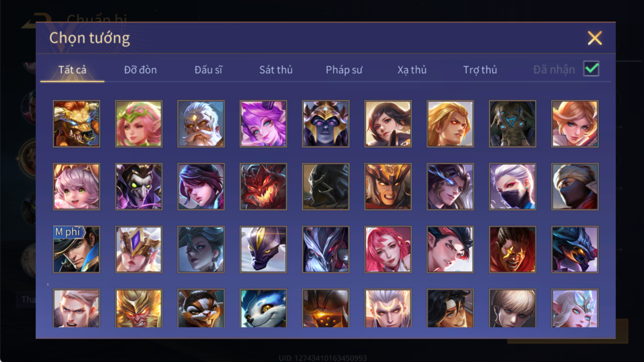
Task: Select the "Tất cả" tab
Action: point(72,70)
